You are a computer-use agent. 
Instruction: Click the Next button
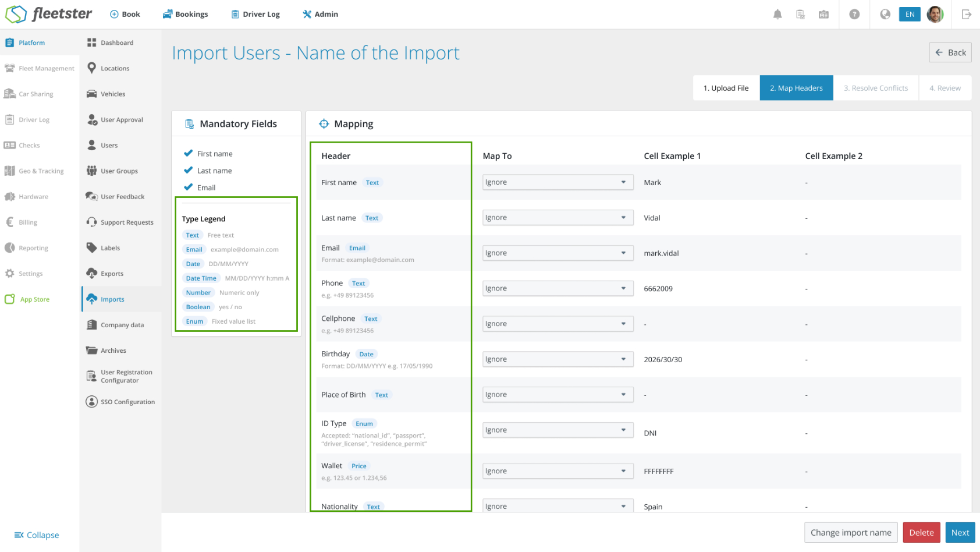click(960, 533)
